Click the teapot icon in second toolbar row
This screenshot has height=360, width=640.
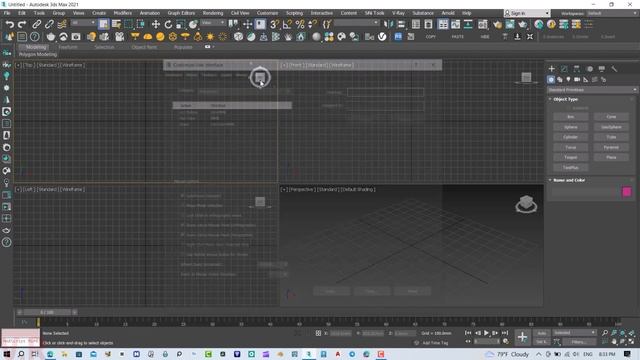coord(51,37)
